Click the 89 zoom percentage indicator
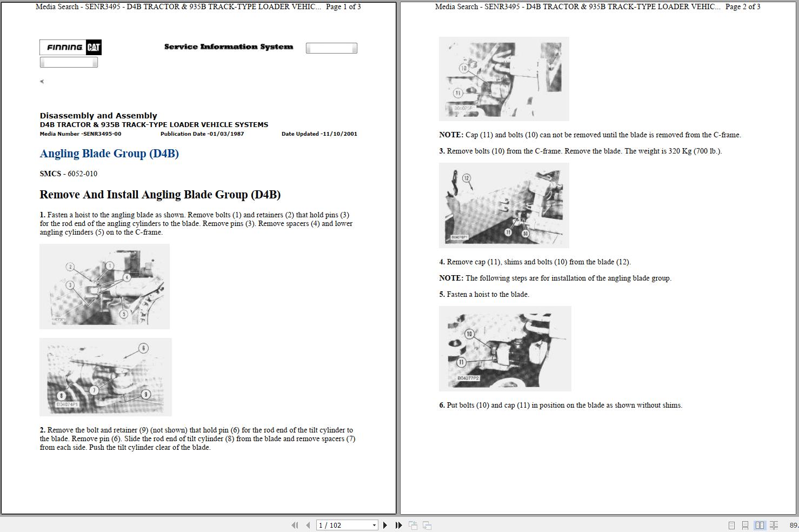This screenshot has height=532, width=799. [793, 525]
